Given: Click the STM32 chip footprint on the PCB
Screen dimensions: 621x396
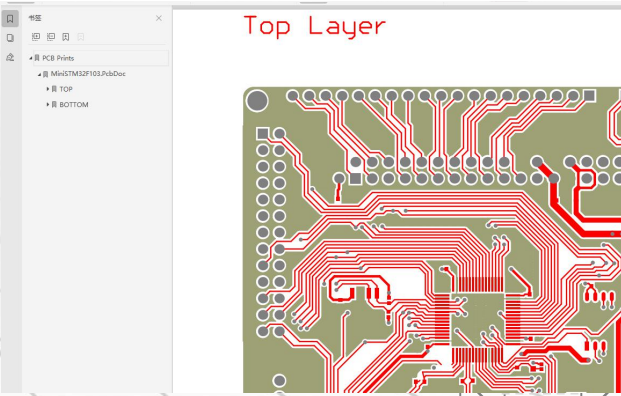Looking at the screenshot, I should 478,319.
